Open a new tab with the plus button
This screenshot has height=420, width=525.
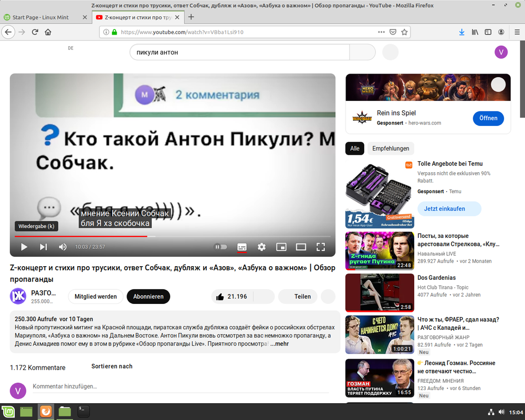(x=191, y=17)
